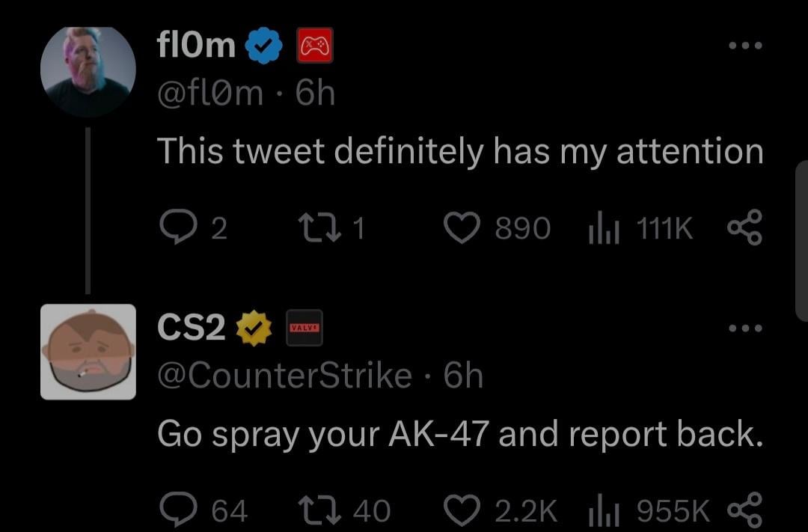Open fl0m's profile picture
Screen dimensions: 808x532
point(88,72)
